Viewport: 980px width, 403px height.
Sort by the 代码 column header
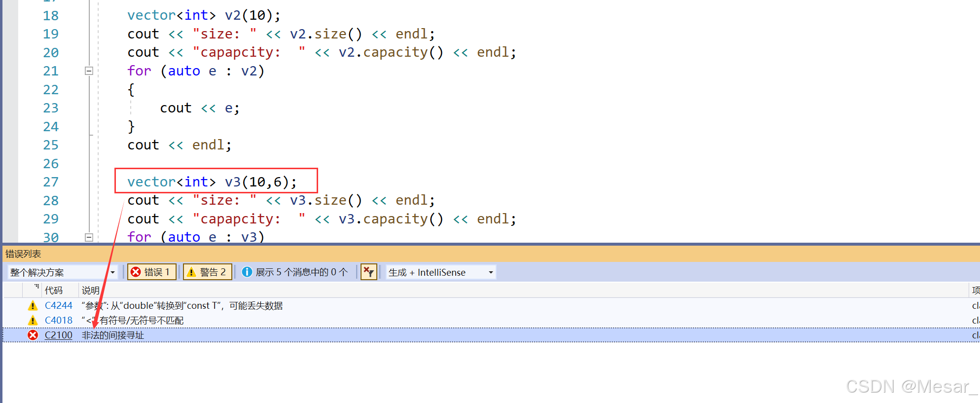point(54,291)
